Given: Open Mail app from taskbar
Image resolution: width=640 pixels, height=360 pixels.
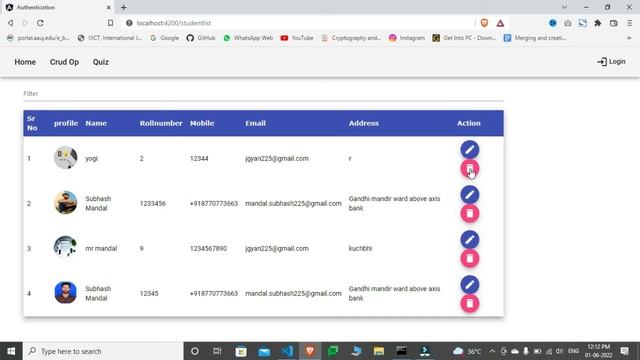Looking at the screenshot, I should [x=264, y=351].
